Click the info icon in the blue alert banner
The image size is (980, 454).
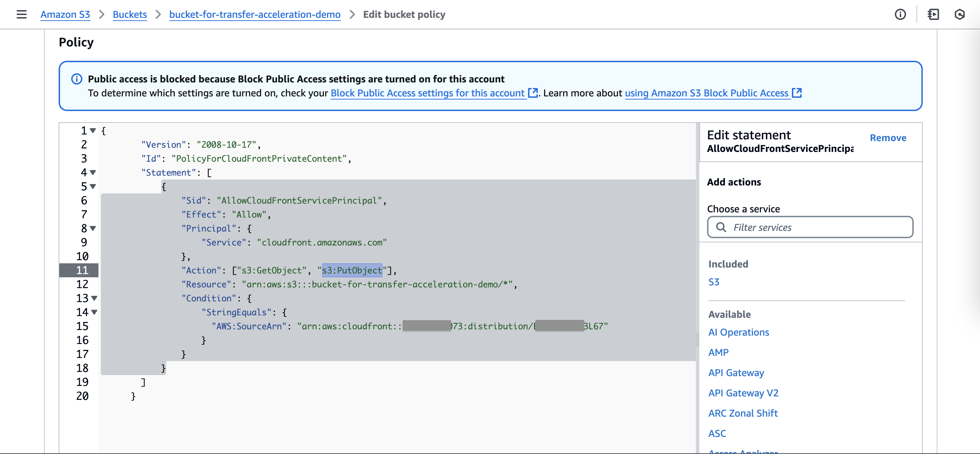pyautogui.click(x=76, y=79)
